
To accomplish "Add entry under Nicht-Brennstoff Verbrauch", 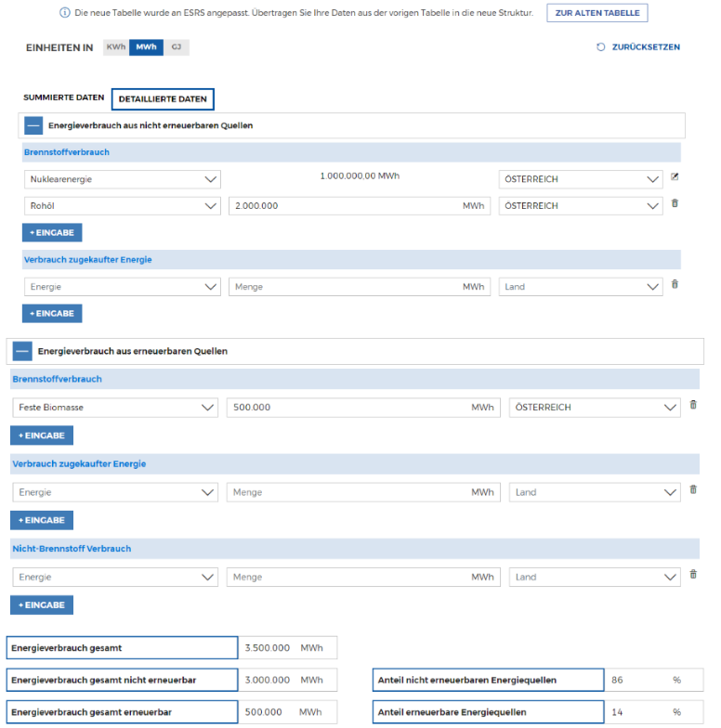I will [42, 605].
